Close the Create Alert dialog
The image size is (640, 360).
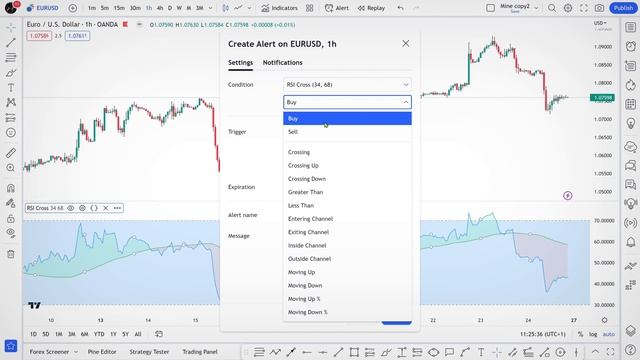coord(405,43)
